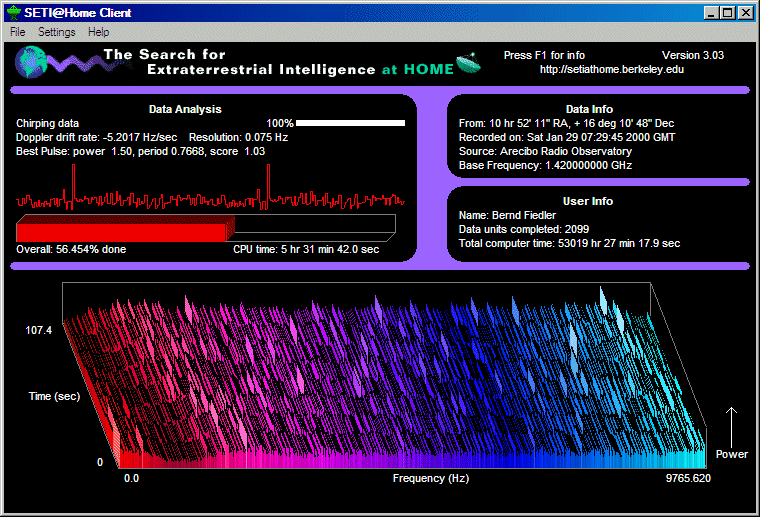
Task: Click the Power arrow indicator
Action: pos(731,427)
